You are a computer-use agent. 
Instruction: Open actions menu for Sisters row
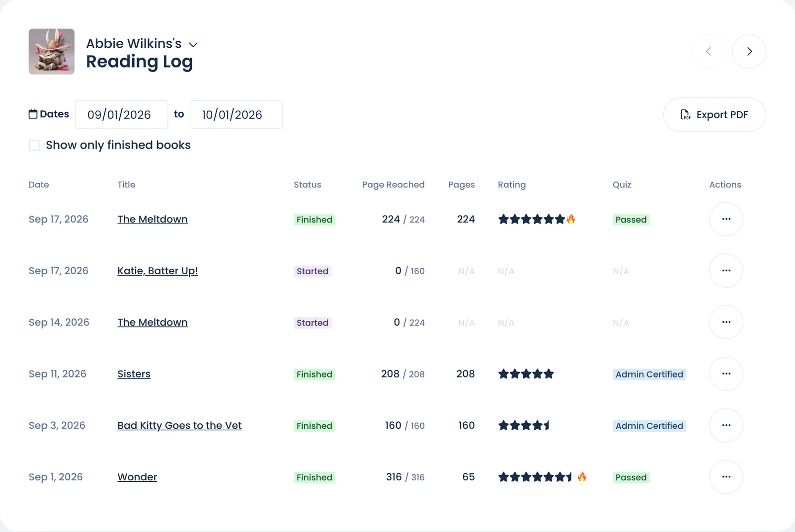click(726, 374)
